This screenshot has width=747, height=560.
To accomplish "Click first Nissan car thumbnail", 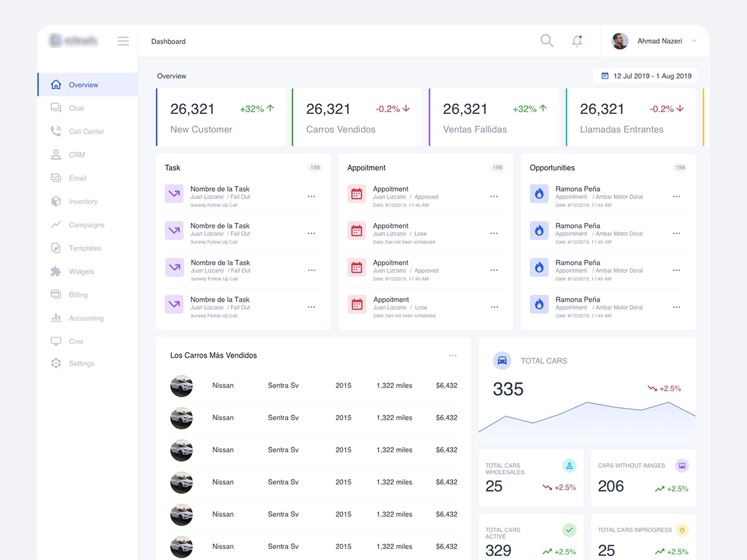I will [x=182, y=386].
